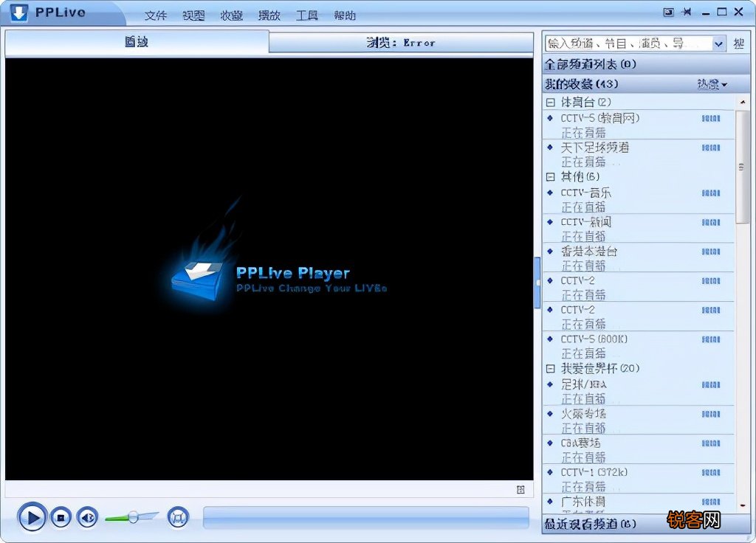Image resolution: width=756 pixels, height=543 pixels.
Task: Click the channel list scrollbar thumb
Action: tap(743, 167)
